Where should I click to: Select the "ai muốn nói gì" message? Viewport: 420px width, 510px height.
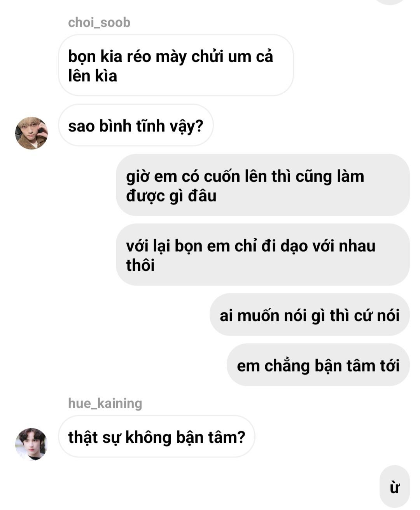310,315
